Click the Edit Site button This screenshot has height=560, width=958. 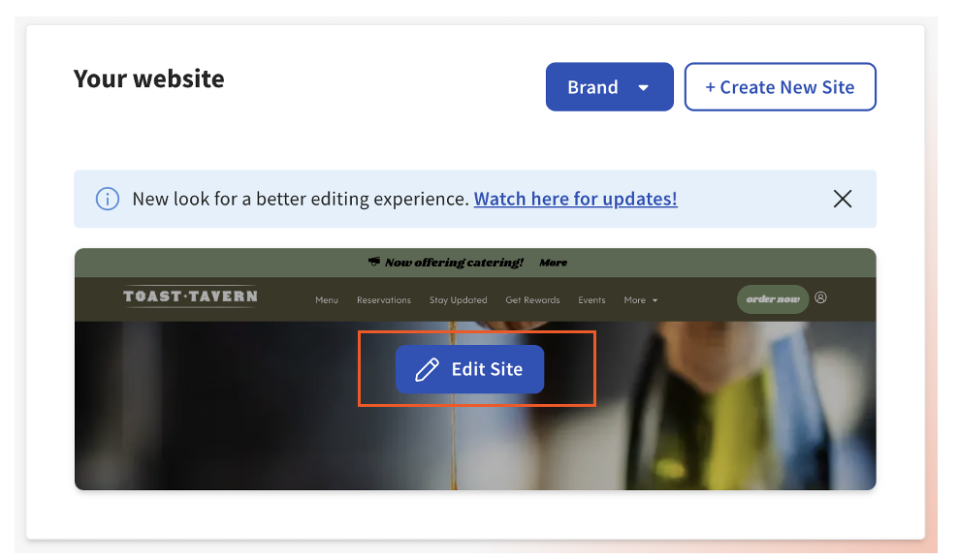469,369
